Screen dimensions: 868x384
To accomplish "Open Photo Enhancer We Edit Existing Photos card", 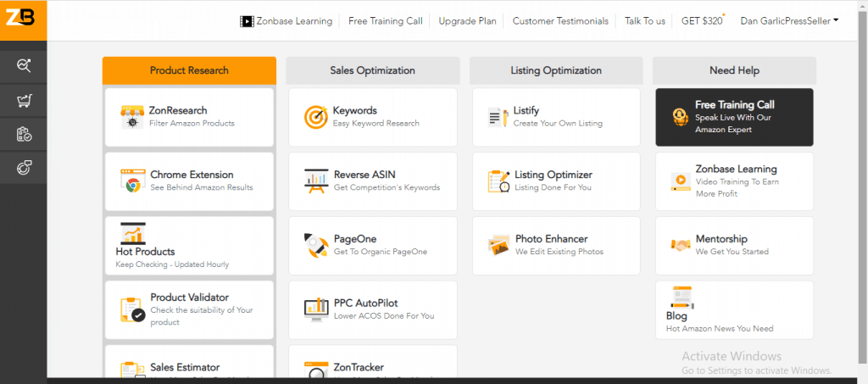I will pyautogui.click(x=556, y=245).
